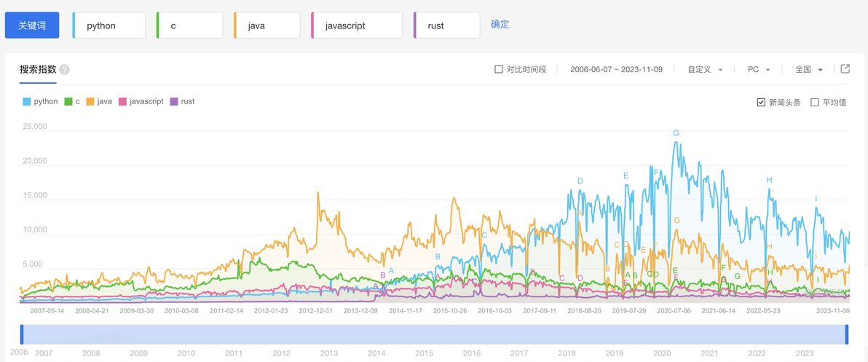Screen dimensions: 868x362
Task: Toggle c series in chart legend
Action: click(x=72, y=101)
